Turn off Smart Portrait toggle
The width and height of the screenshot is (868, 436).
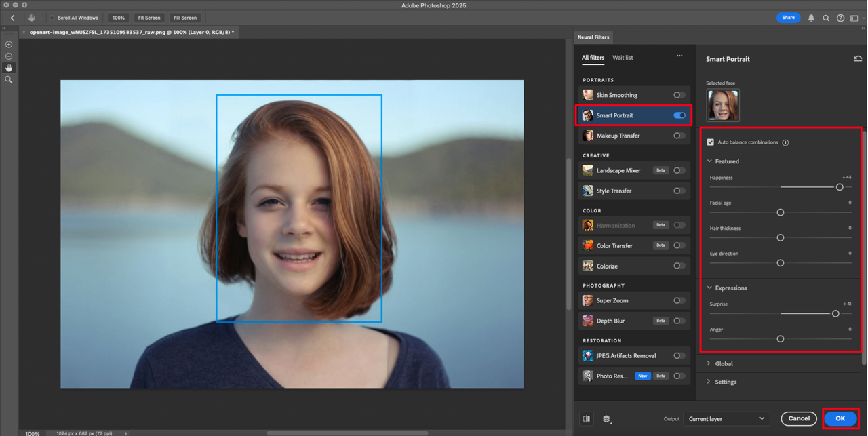(679, 115)
